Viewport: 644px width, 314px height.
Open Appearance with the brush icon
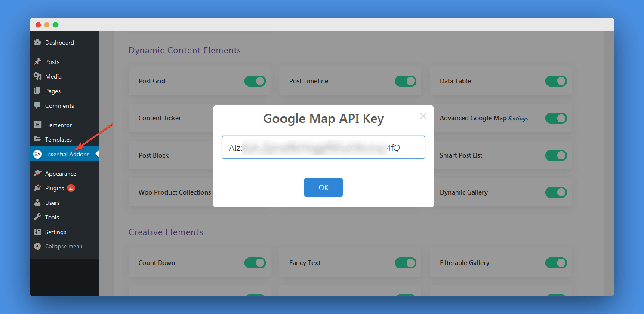point(38,173)
